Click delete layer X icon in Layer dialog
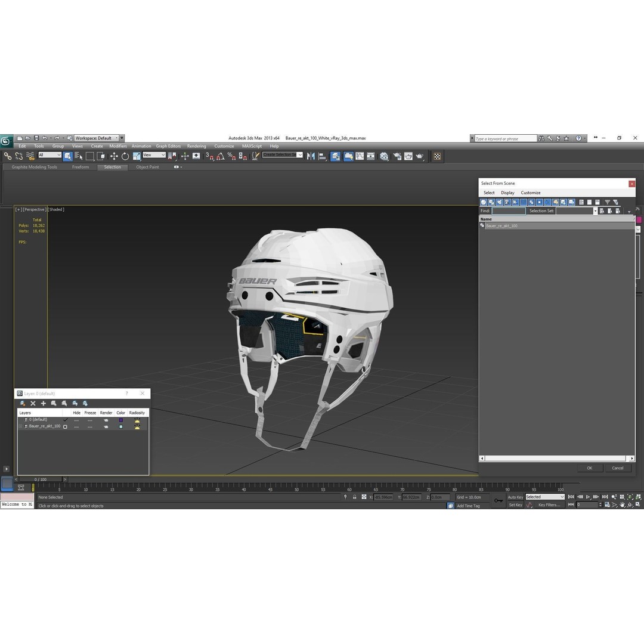Screen dimensions: 644x644 point(33,403)
